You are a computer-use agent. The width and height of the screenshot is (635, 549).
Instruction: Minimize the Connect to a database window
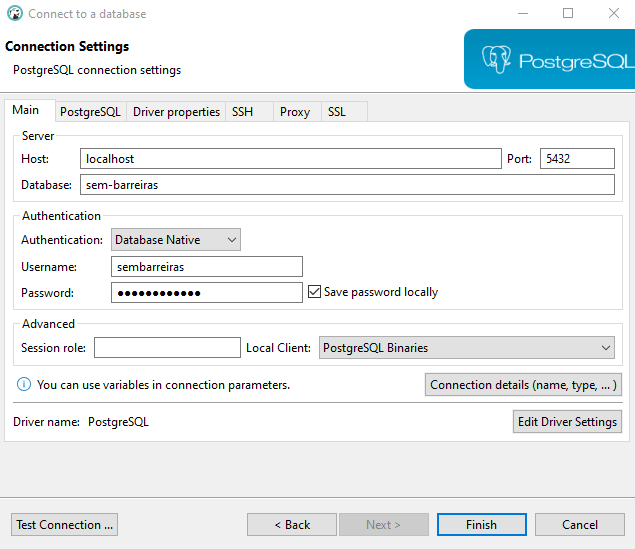(522, 14)
